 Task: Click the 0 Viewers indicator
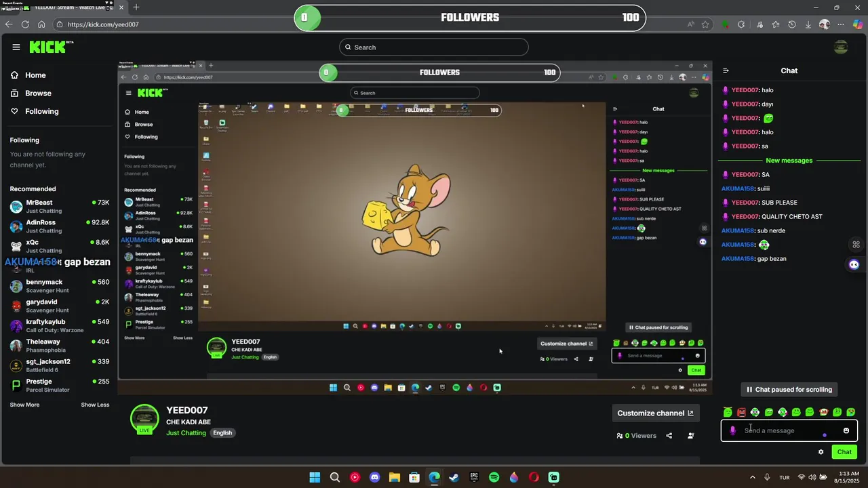636,436
